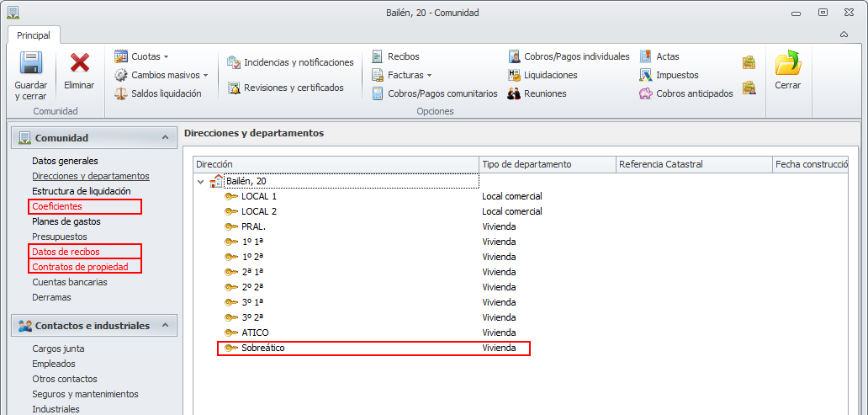This screenshot has height=415, width=868.
Task: Collapse the Comunidad sidebar section
Action: 164,137
